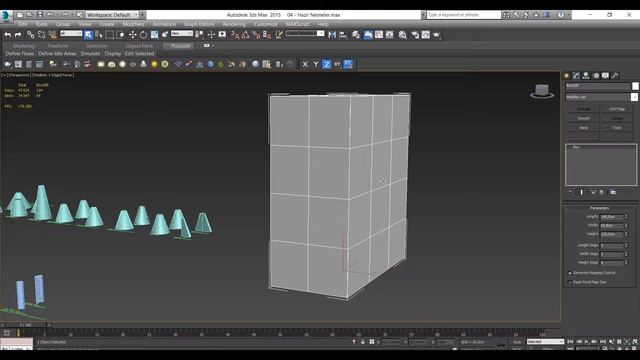The width and height of the screenshot is (640, 360).
Task: Click the Undo arrow in main toolbar
Action: click(x=7, y=35)
